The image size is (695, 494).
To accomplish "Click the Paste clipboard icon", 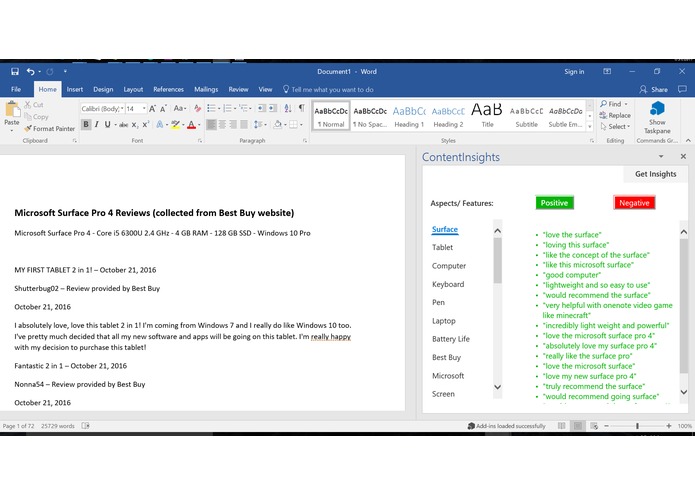I will click(x=12, y=109).
